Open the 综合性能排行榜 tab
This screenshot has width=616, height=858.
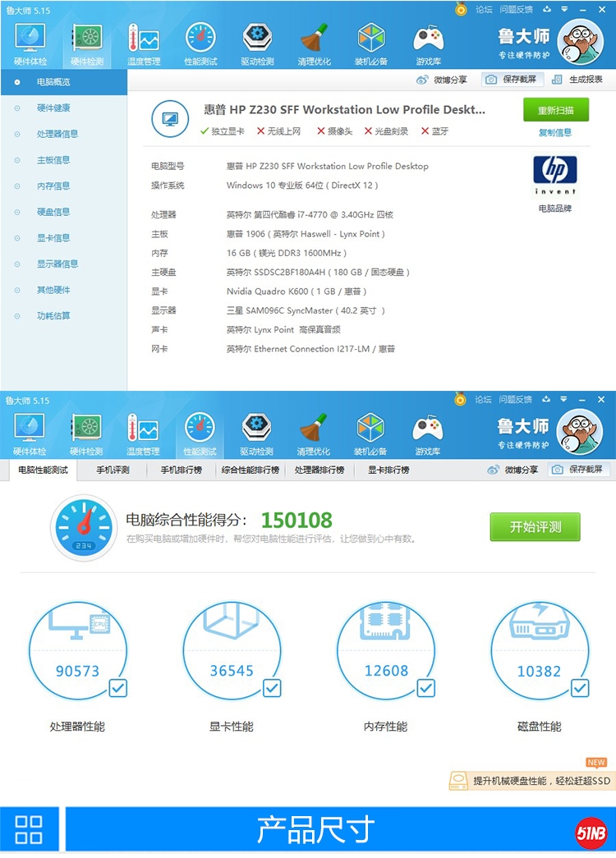tap(251, 470)
